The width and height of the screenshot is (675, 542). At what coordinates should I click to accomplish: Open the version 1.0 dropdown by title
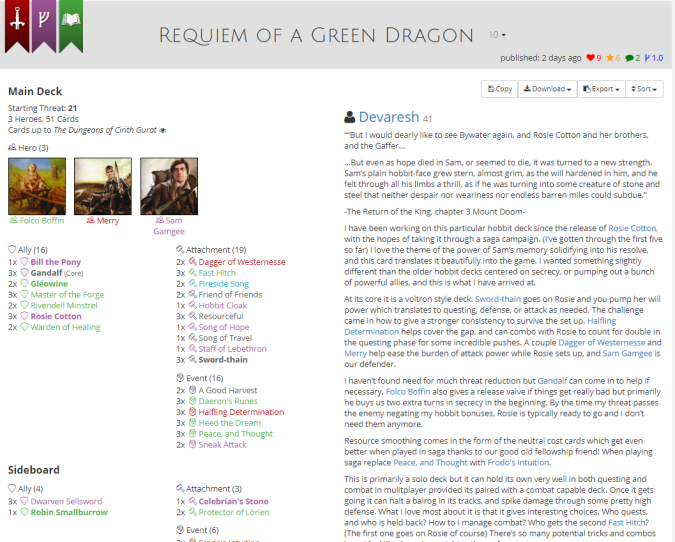497,34
